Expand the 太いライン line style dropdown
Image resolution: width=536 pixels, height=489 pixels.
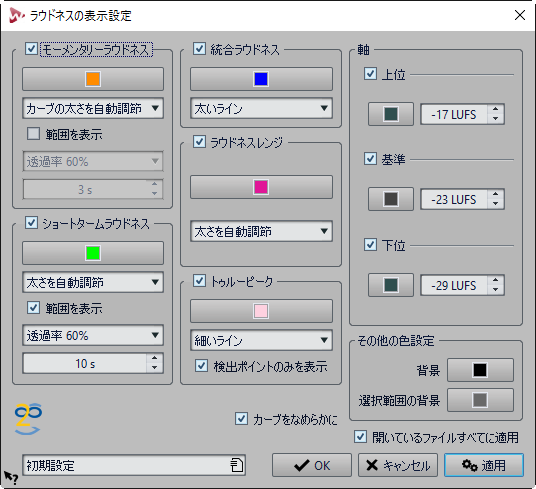tap(261, 108)
